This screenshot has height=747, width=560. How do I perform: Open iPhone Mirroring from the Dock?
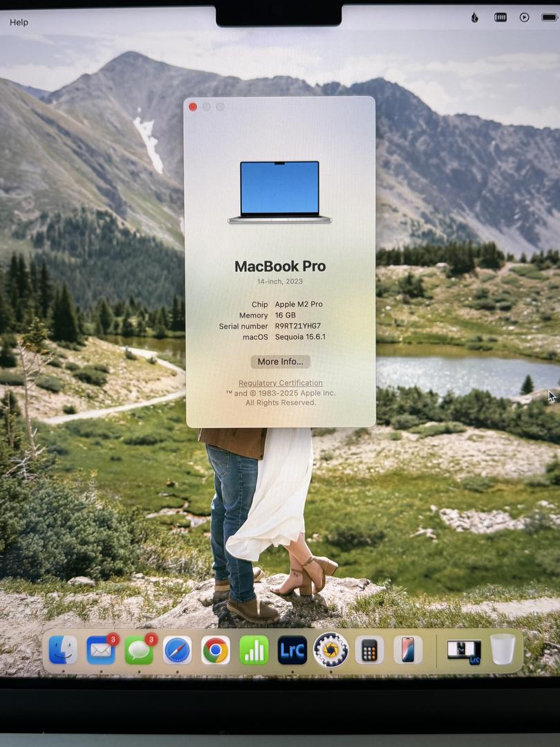tap(408, 650)
